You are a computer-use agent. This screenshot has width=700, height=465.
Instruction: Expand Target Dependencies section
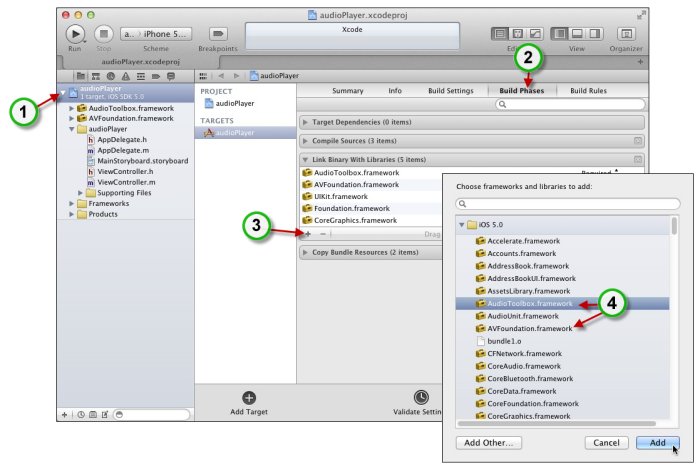305,122
